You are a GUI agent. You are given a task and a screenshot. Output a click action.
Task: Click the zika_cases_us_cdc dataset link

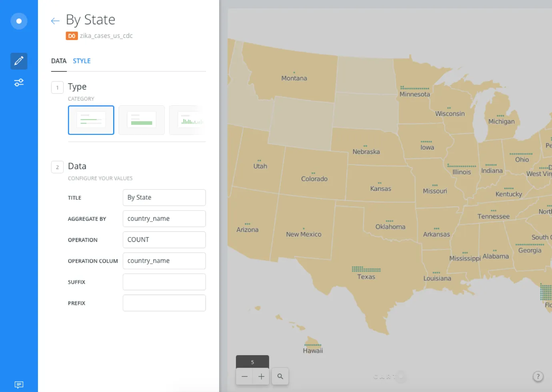pos(106,36)
